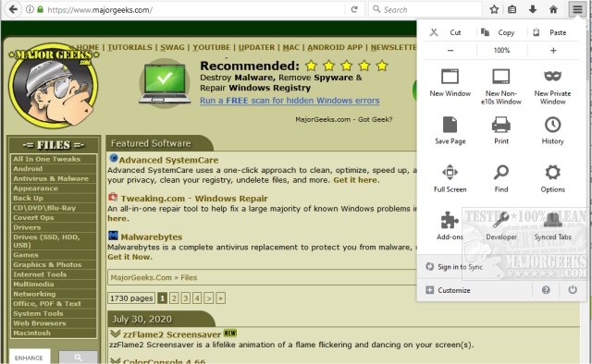The image size is (592, 364).
Task: Click the green padlock security icon
Action: pos(41,9)
